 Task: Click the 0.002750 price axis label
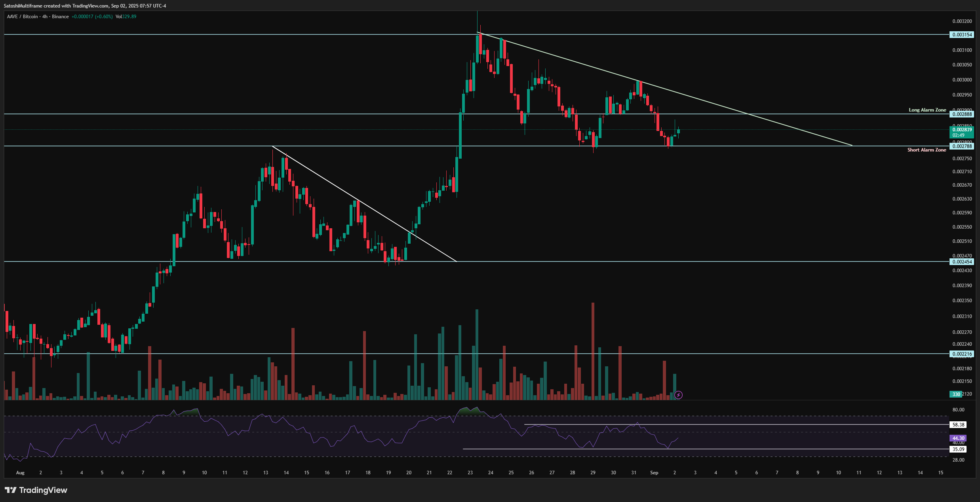(962, 159)
